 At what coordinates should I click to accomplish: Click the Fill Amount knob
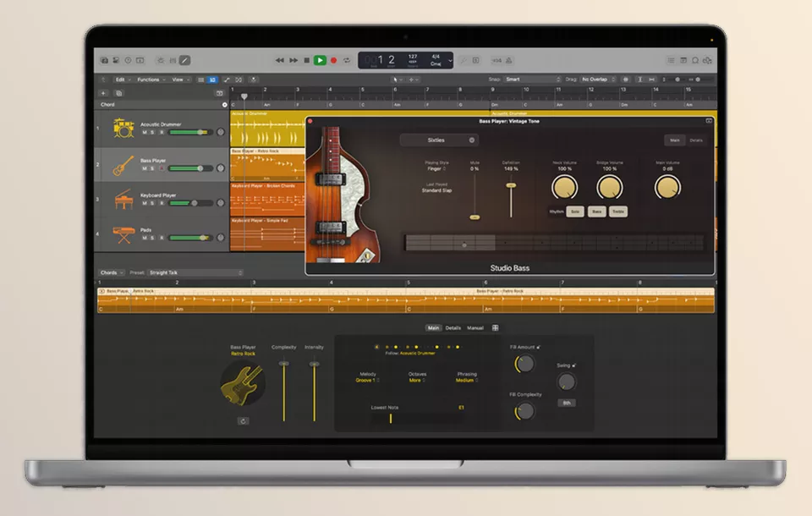click(x=524, y=364)
